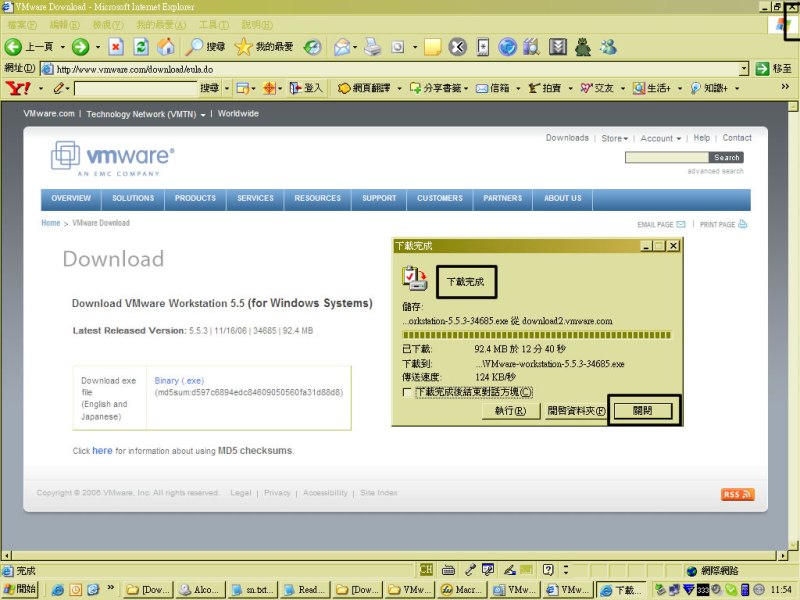Open Yahoo 網頁翻譯 page translation
This screenshot has width=800, height=600.
tap(365, 88)
